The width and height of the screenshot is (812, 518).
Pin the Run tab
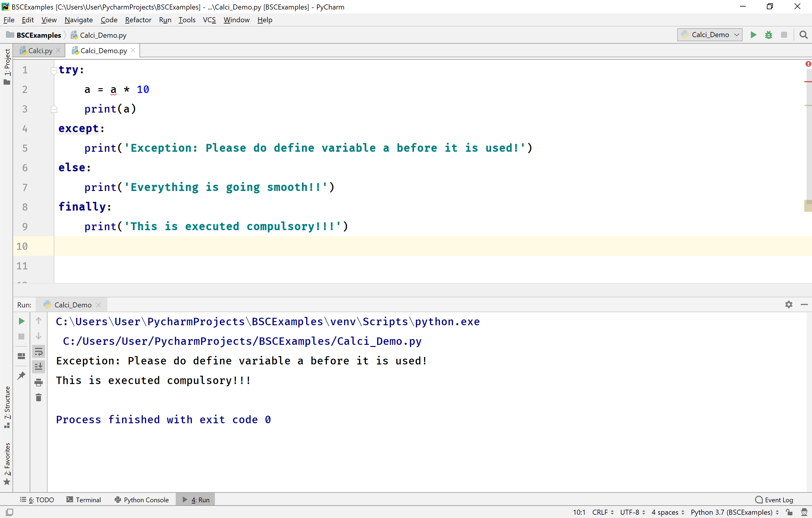click(x=21, y=375)
